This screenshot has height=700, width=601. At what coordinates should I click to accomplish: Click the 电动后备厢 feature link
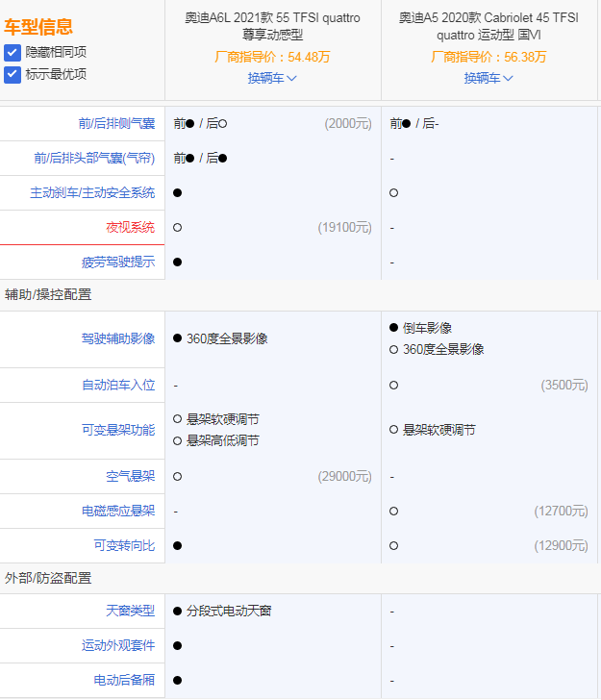pos(124,680)
